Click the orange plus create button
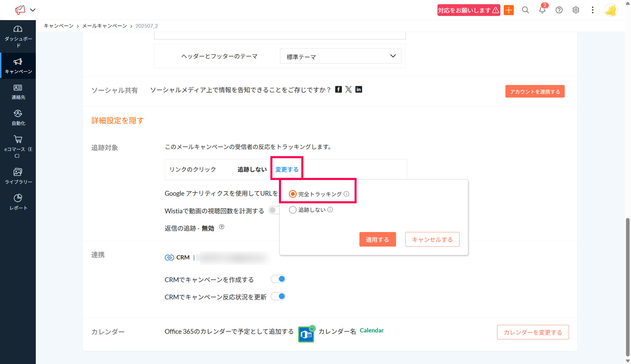 [508, 10]
